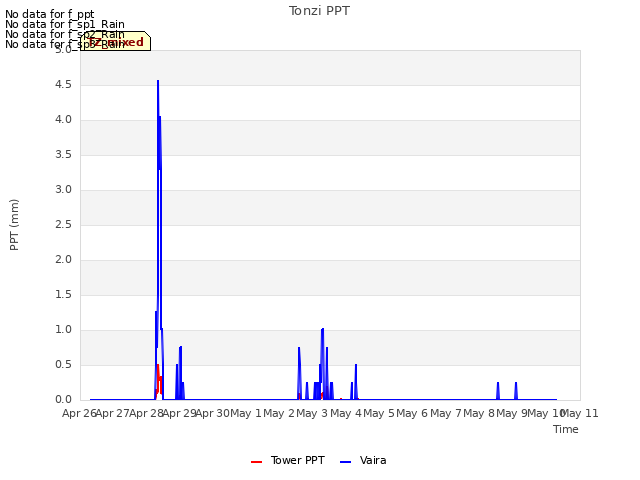
Task: Click the May 6 x-axis tick label
Action: (x=412, y=413)
